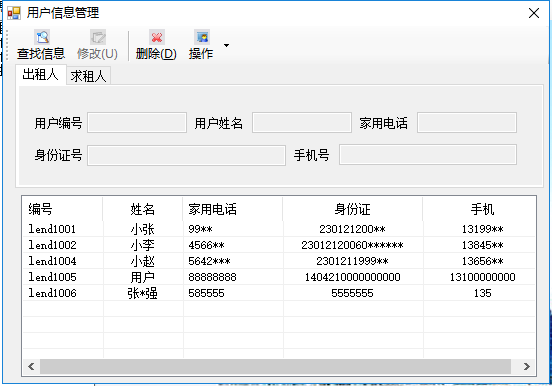Click the app icon in title bar
The height and width of the screenshot is (386, 552).
pos(14,13)
